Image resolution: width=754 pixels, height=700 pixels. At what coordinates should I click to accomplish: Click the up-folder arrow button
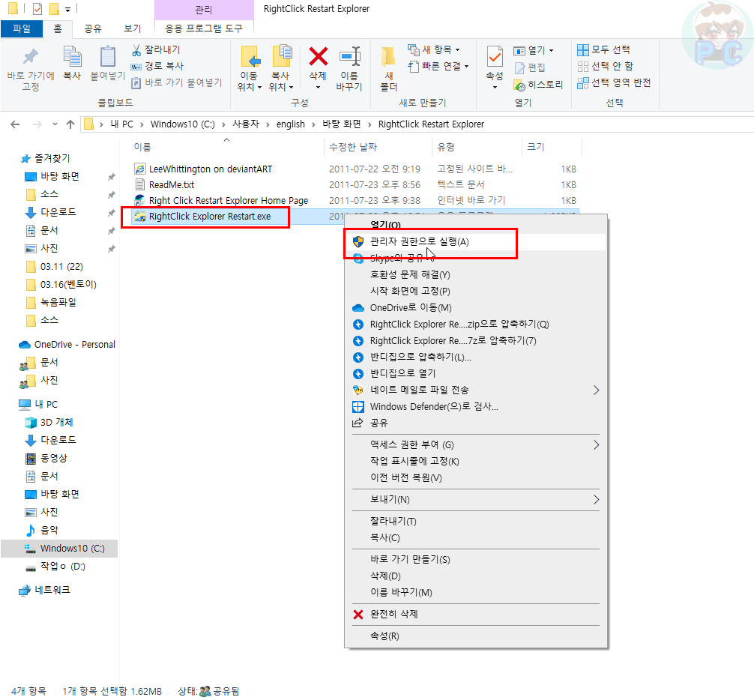click(70, 124)
